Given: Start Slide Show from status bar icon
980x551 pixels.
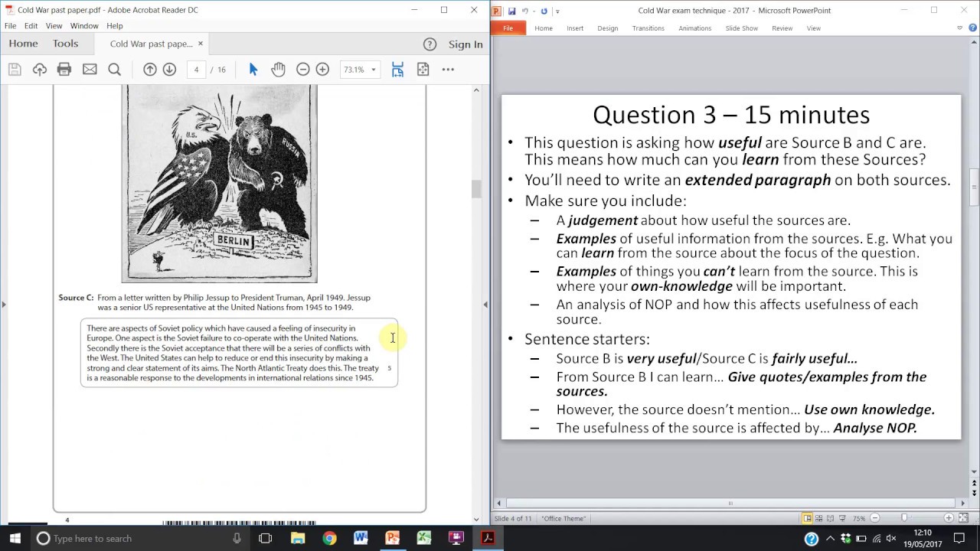Looking at the screenshot, I should (x=842, y=518).
